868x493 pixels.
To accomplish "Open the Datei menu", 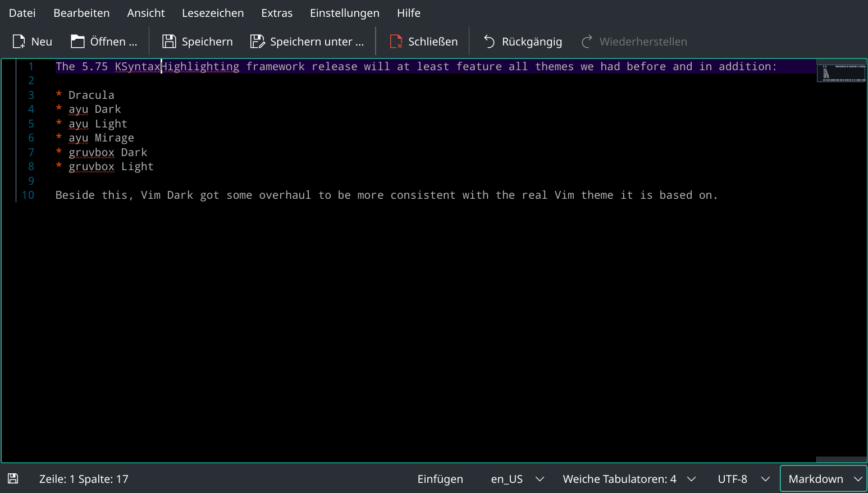I will [x=22, y=13].
